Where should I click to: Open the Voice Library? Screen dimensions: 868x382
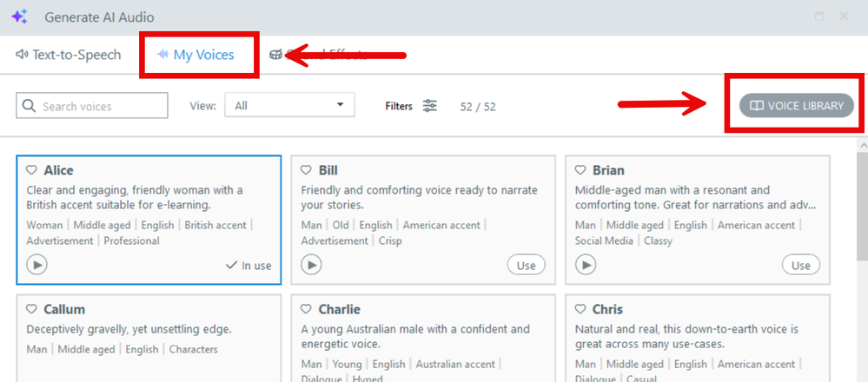[x=796, y=106]
